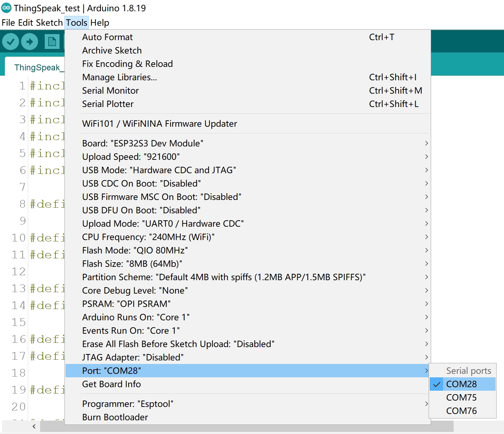Click line number 20 in editor
Screen dimensions: 504x434
tap(18, 407)
